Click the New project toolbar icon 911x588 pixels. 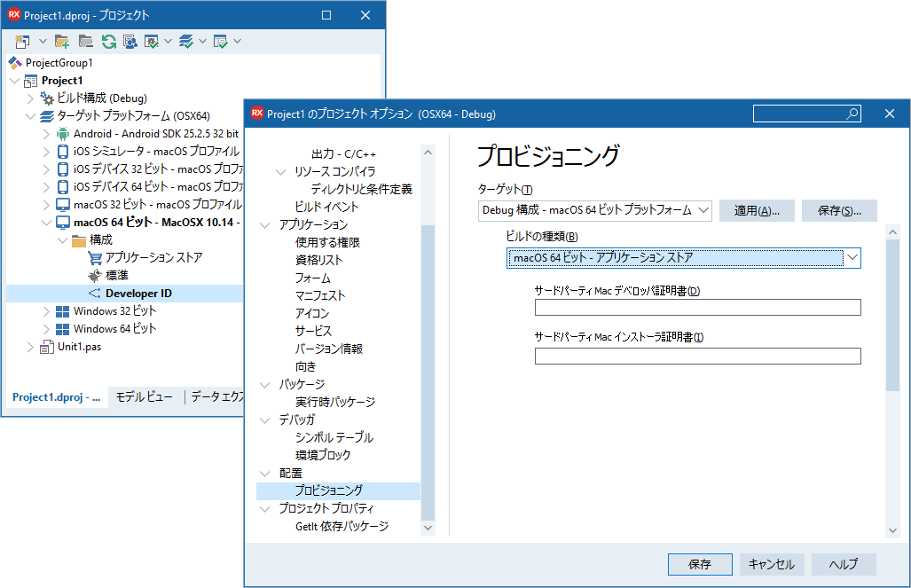pos(23,42)
